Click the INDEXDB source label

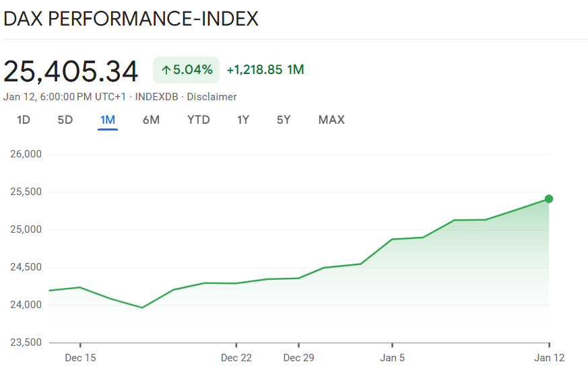[157, 97]
